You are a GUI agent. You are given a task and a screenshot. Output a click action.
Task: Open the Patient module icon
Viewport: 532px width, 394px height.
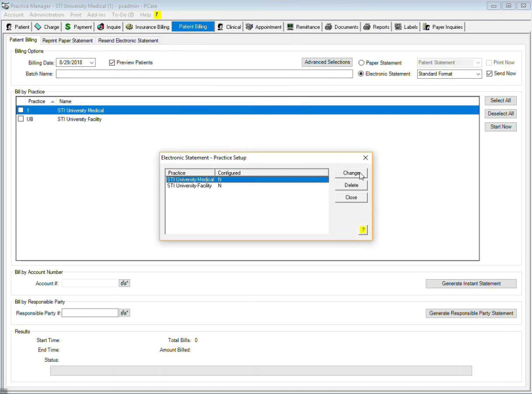tap(9, 27)
